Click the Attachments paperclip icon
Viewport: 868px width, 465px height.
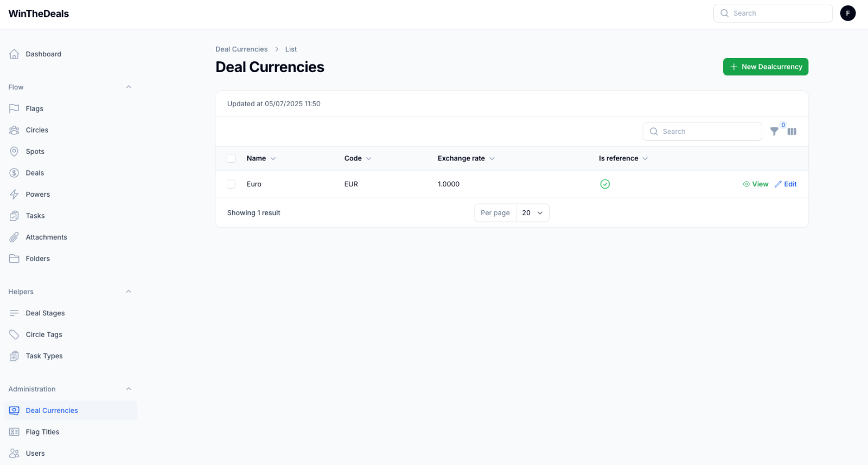pyautogui.click(x=14, y=237)
